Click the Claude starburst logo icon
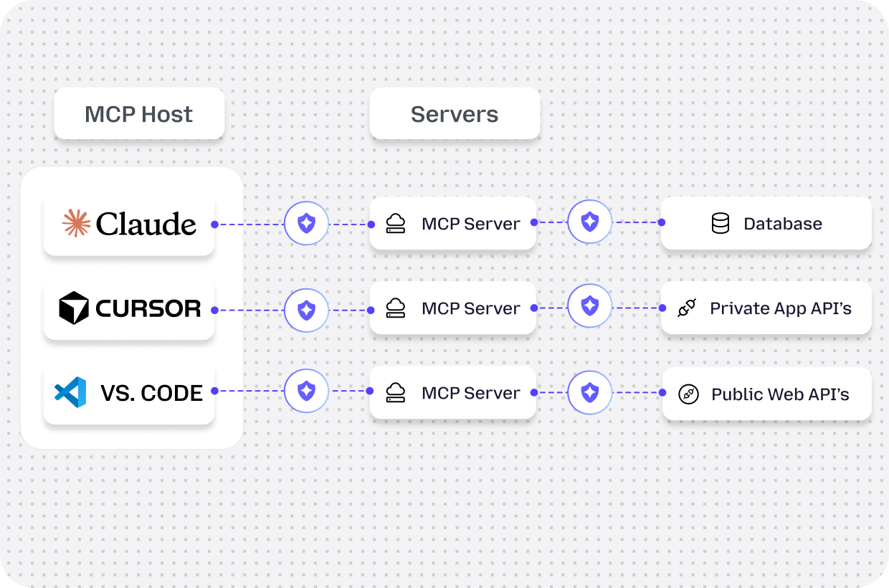Viewport: 889px width, 588px height. [76, 224]
